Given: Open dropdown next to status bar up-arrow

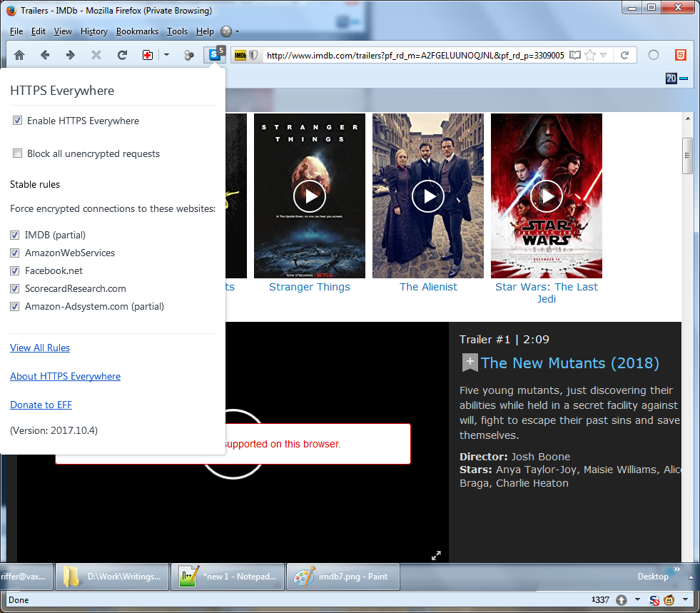Looking at the screenshot, I should click(x=637, y=599).
